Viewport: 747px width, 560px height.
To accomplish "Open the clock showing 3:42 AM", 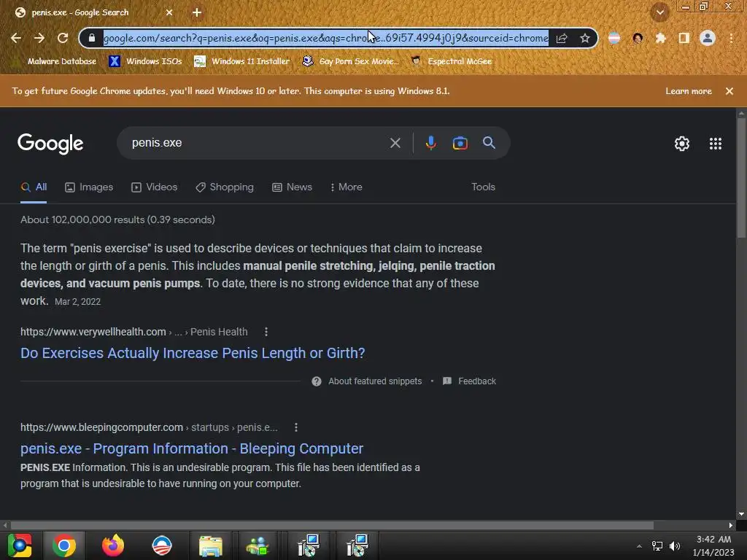I will [x=713, y=545].
